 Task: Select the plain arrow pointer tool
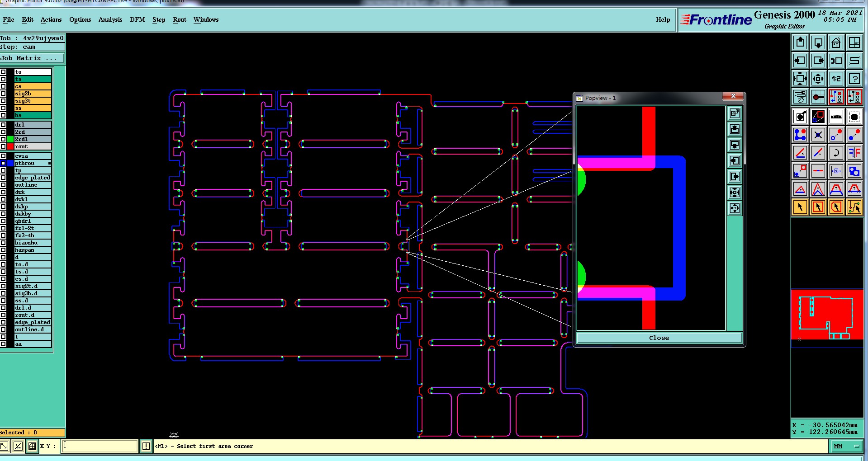(x=800, y=207)
